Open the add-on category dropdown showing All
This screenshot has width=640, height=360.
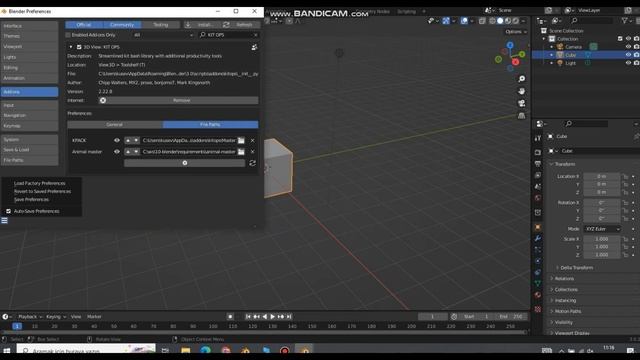pyautogui.click(x=163, y=35)
